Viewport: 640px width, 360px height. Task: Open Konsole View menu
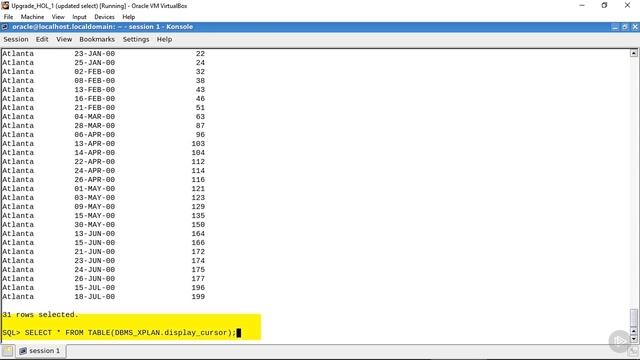pyautogui.click(x=64, y=39)
